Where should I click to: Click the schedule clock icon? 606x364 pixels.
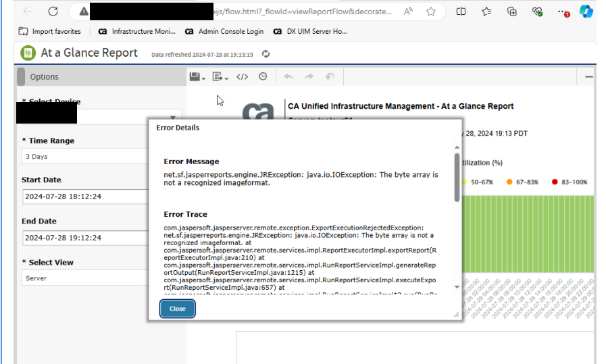point(263,77)
